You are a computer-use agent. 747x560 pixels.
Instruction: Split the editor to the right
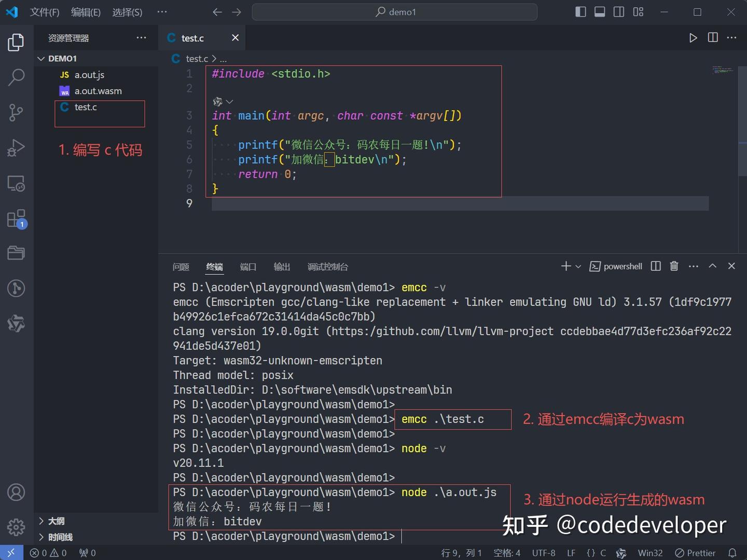tap(713, 38)
